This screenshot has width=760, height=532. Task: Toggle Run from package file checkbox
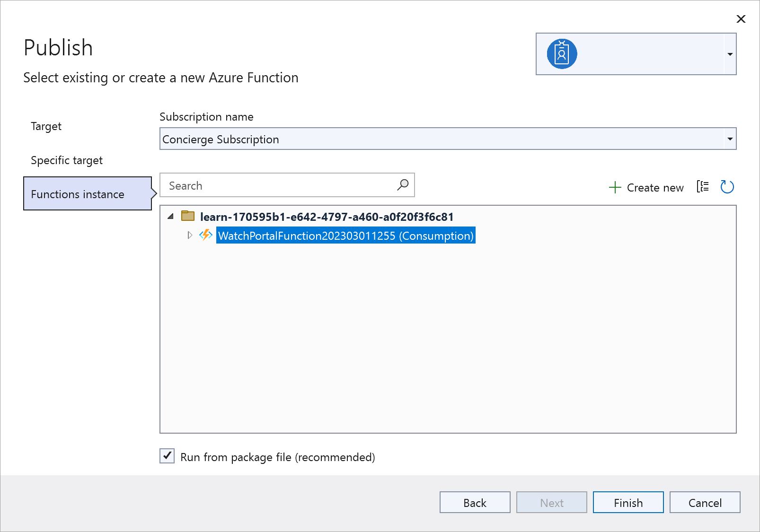pos(167,456)
